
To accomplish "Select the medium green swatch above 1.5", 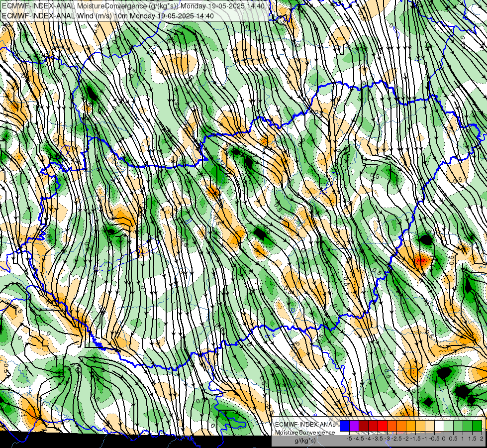I will [468, 426].
